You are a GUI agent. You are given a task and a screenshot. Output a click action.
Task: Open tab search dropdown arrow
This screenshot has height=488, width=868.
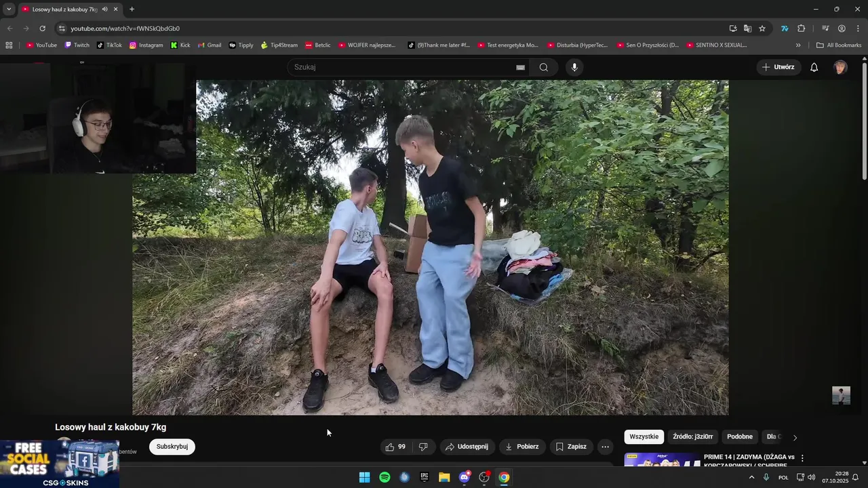[x=9, y=9]
